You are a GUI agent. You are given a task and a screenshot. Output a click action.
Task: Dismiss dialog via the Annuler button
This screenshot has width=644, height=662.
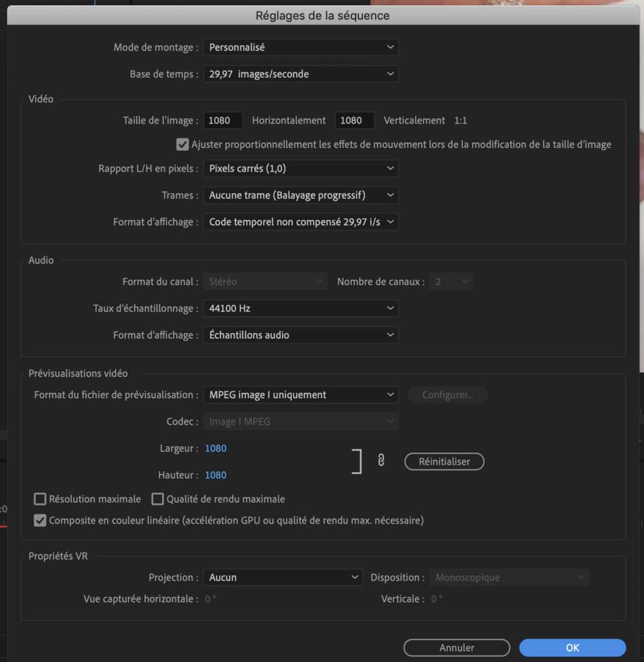[x=456, y=647]
